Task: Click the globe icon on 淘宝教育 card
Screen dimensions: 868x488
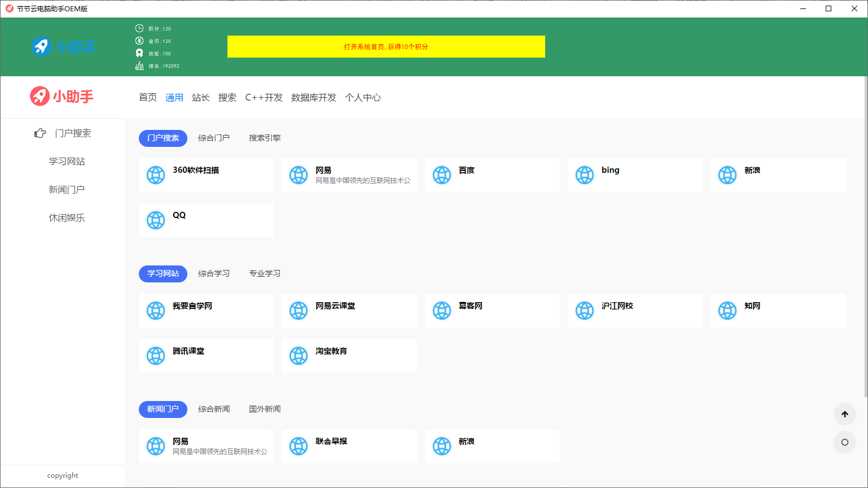Action: tap(299, 356)
